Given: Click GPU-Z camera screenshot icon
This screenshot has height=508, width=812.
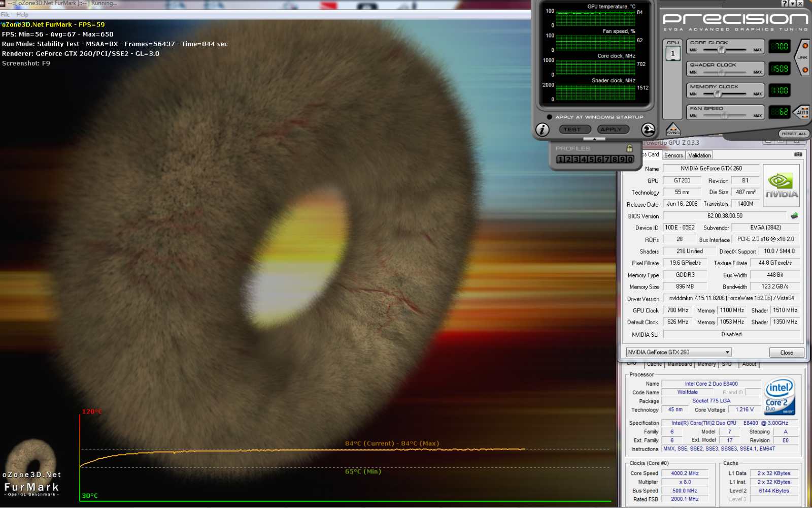Looking at the screenshot, I should point(798,154).
